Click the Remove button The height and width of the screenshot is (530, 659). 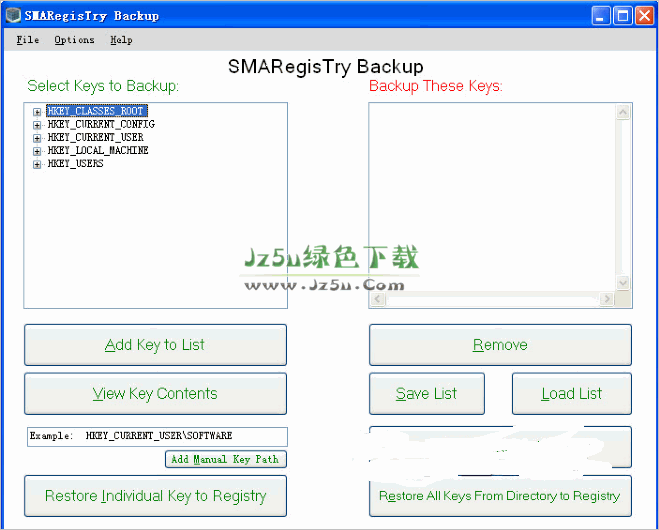coord(500,345)
